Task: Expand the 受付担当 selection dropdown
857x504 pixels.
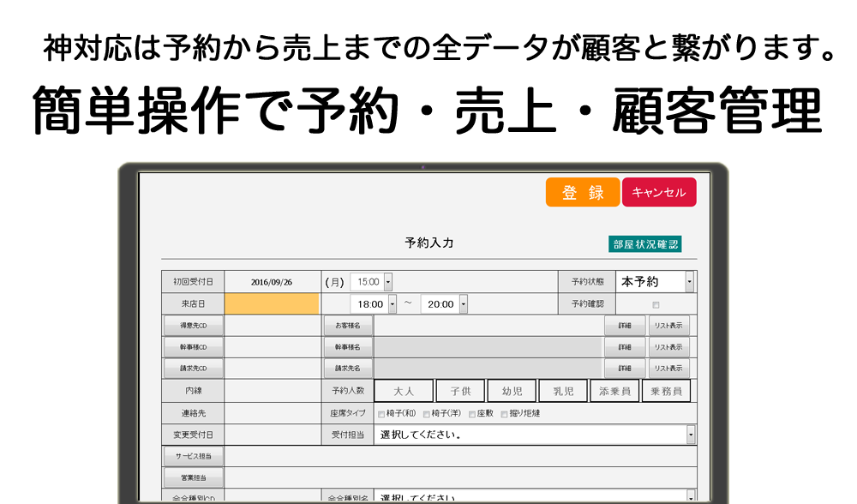Action: pos(691,435)
